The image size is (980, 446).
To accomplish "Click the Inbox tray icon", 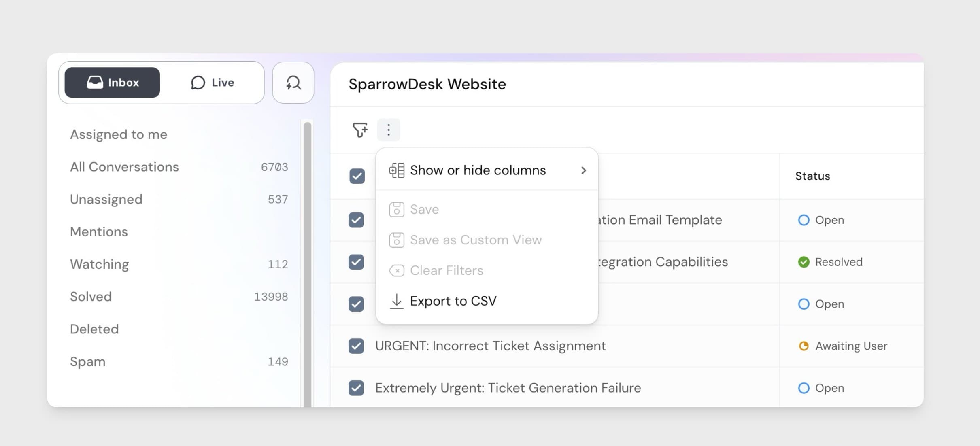I will [x=95, y=83].
